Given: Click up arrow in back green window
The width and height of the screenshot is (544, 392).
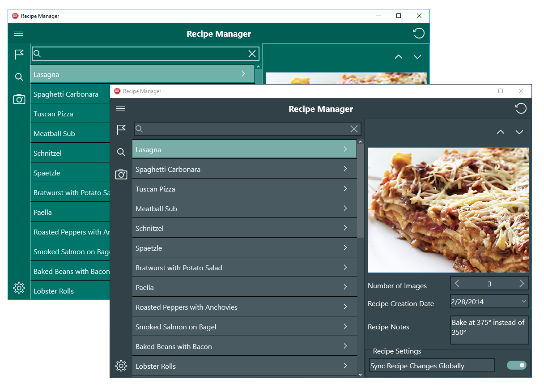Looking at the screenshot, I should coord(399,57).
